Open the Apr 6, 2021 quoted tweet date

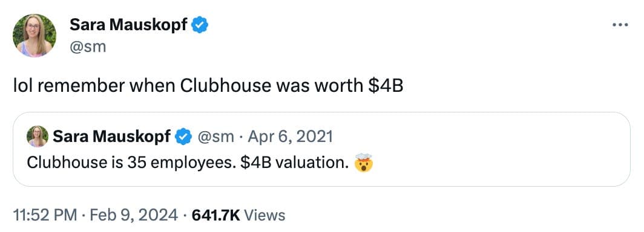290,137
